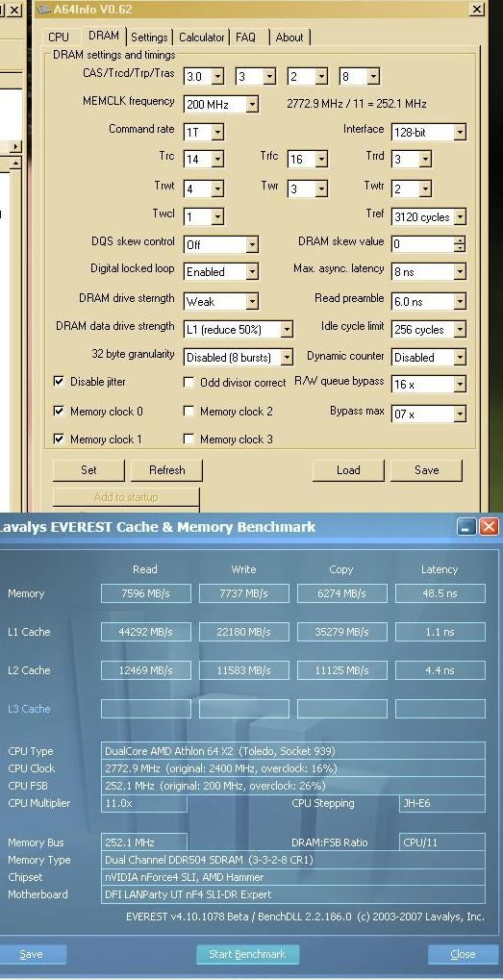Click the L2 Cache Copy 11125 MB/s value
This screenshot has width=503, height=980.
pyautogui.click(x=342, y=670)
